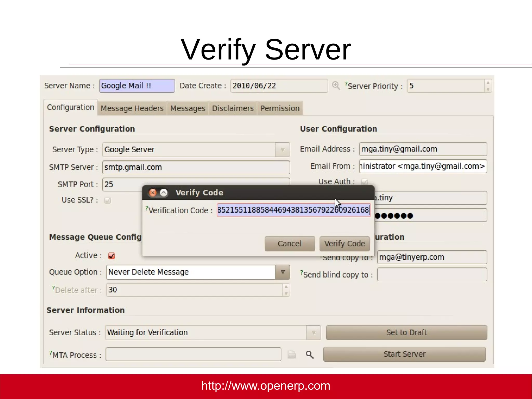The height and width of the screenshot is (399, 532).
Task: Click the search magnifier beside MTA Process
Action: pos(309,355)
